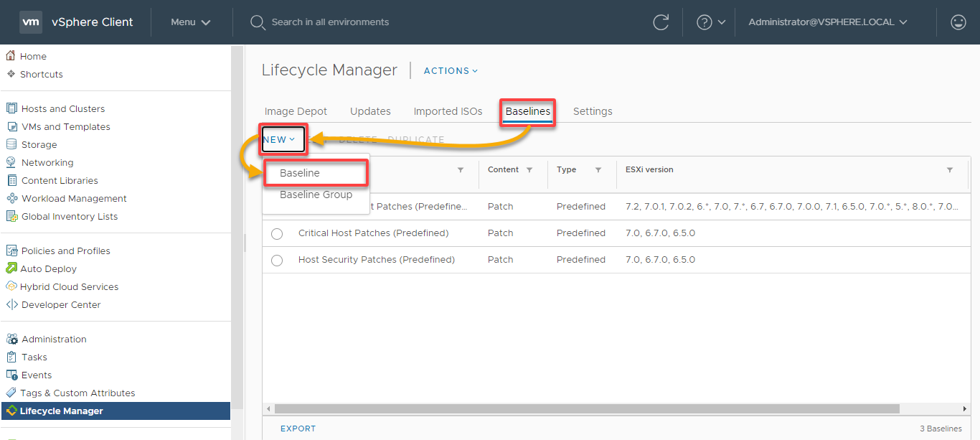
Task: Open the NEW dropdown button
Action: 283,140
